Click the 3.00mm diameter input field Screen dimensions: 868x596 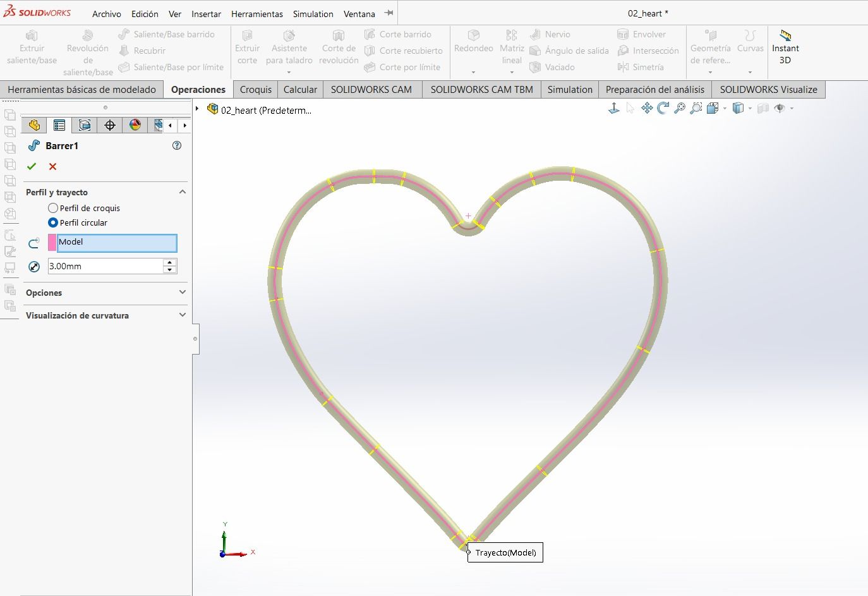point(105,266)
